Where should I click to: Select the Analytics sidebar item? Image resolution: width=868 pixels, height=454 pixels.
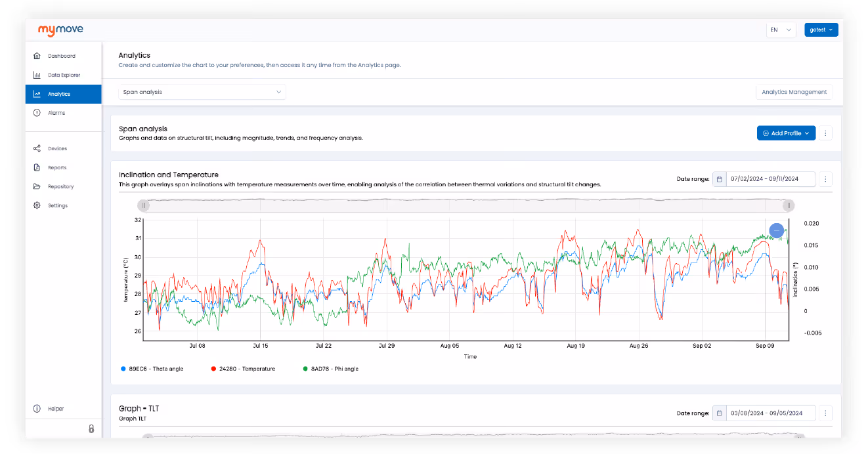pyautogui.click(x=64, y=94)
